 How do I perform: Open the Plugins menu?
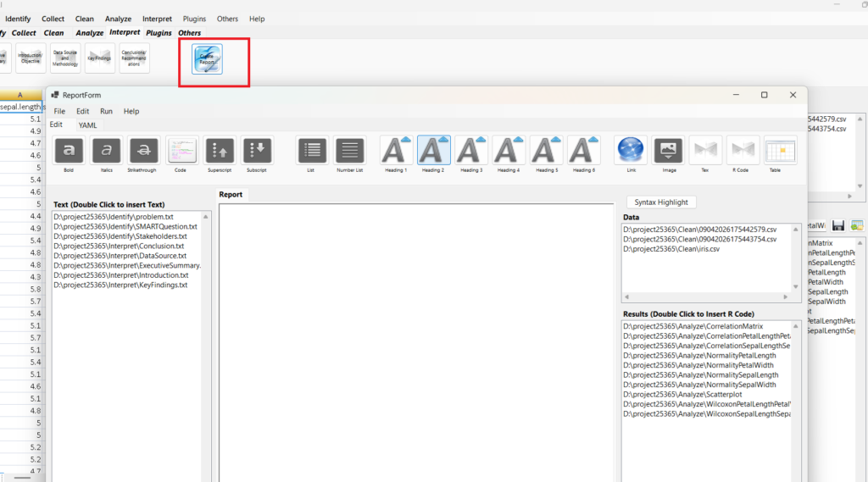[194, 19]
